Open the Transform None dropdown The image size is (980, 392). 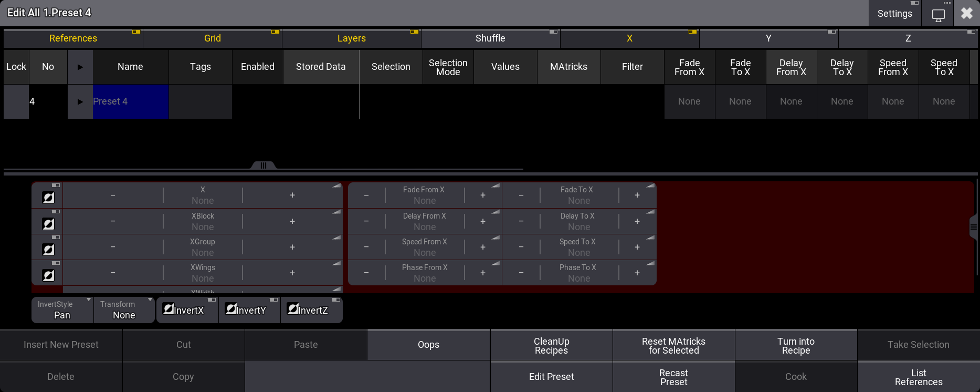[124, 310]
